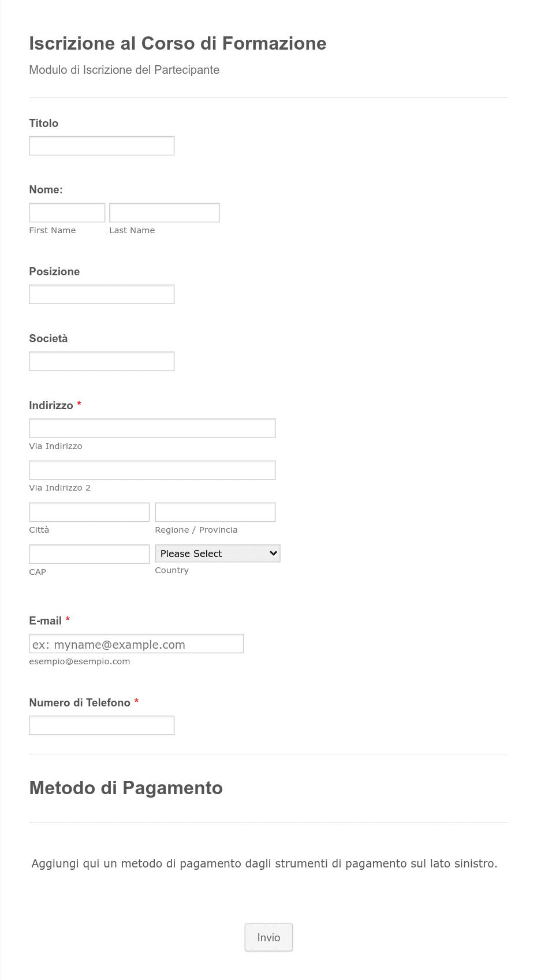
Task: Click the Città input box
Action: (x=89, y=512)
